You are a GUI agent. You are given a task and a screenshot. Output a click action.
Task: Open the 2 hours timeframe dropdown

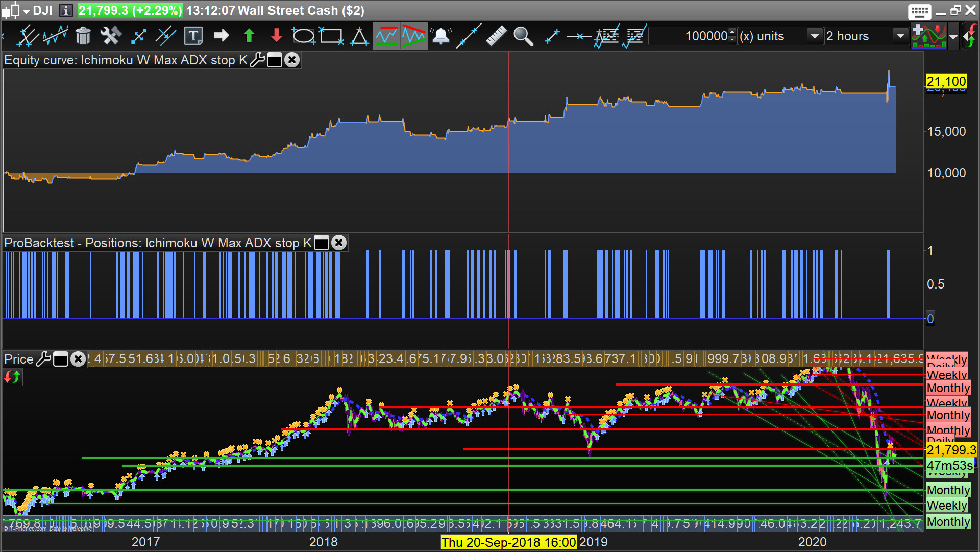click(900, 36)
